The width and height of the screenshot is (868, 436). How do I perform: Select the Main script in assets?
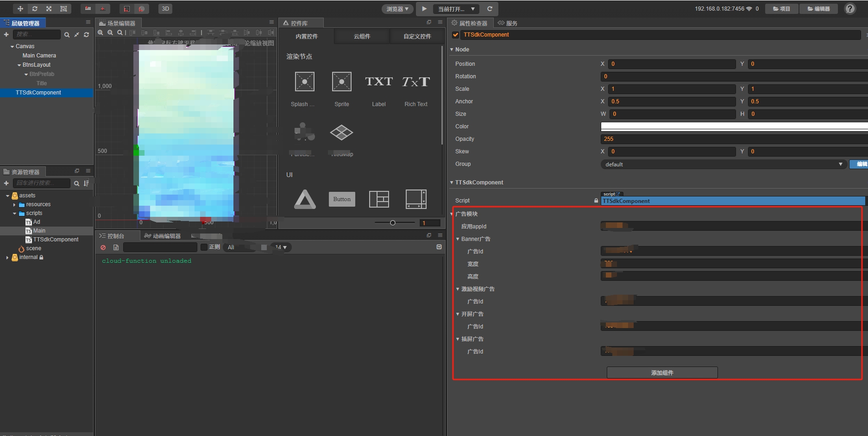click(39, 231)
